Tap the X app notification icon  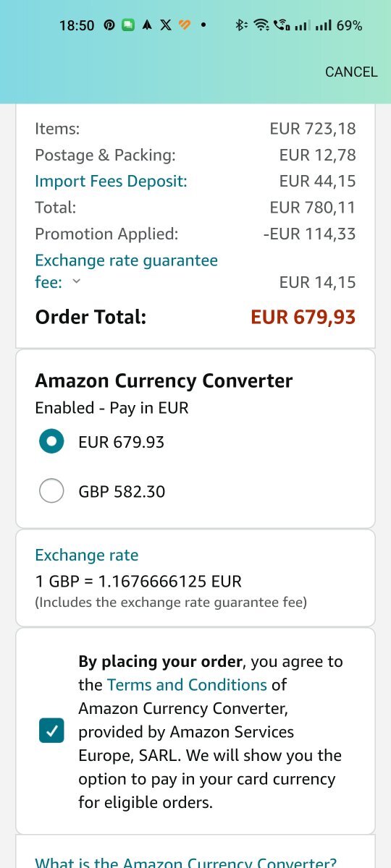coord(166,25)
